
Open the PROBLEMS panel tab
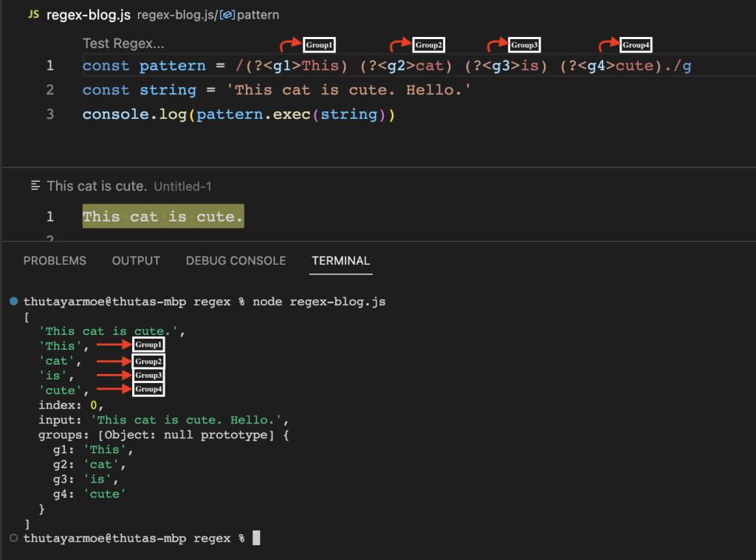pos(55,260)
